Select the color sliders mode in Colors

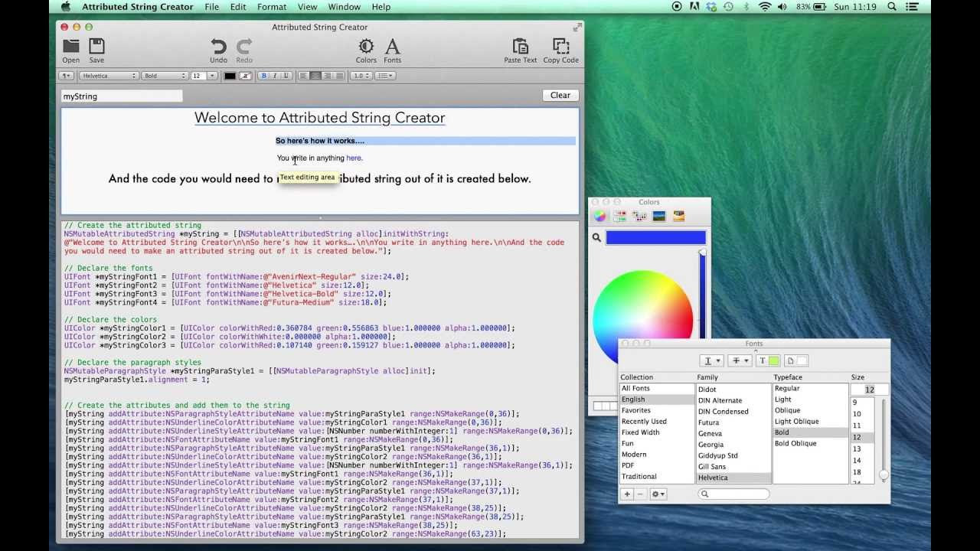[x=619, y=217]
